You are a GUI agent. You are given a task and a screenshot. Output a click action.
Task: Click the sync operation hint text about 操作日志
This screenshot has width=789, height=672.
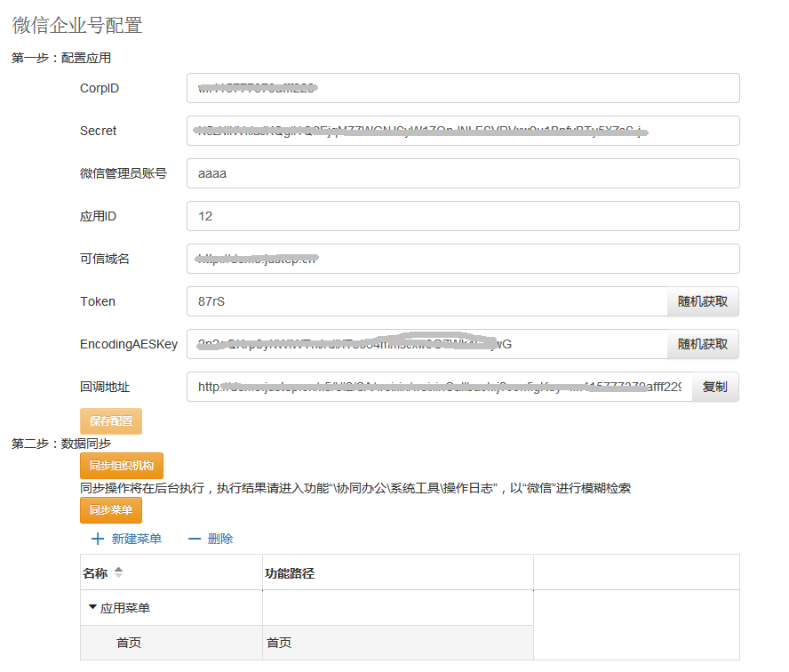pyautogui.click(x=355, y=488)
